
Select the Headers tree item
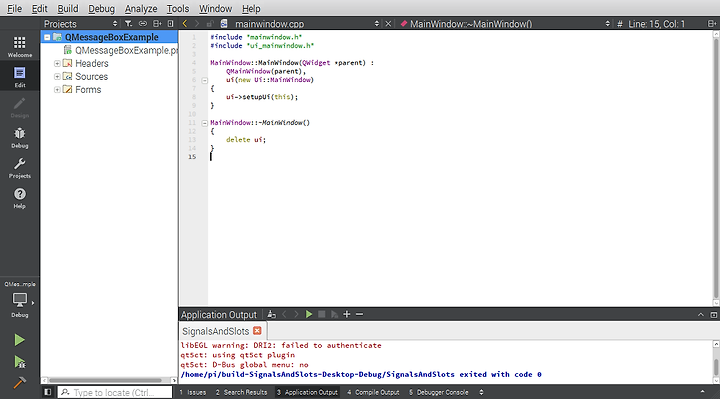pos(92,63)
